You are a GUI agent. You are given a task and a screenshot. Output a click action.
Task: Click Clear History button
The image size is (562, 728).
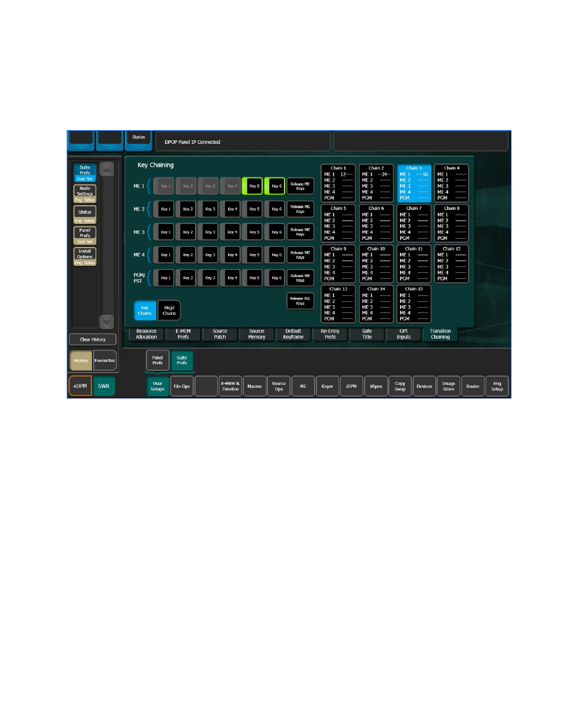[93, 340]
